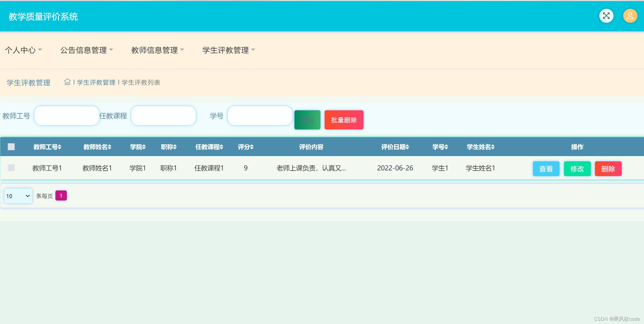The image size is (644, 324).
Task: Toggle the select-all checkbox in table header
Action: [11, 147]
